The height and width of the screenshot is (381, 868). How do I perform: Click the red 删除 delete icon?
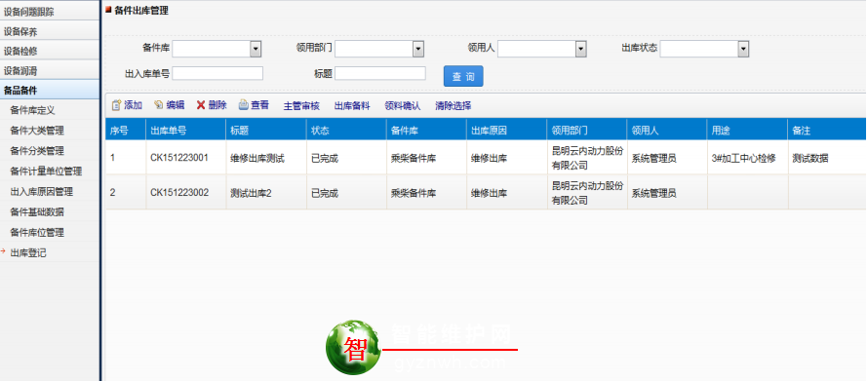pyautogui.click(x=201, y=105)
